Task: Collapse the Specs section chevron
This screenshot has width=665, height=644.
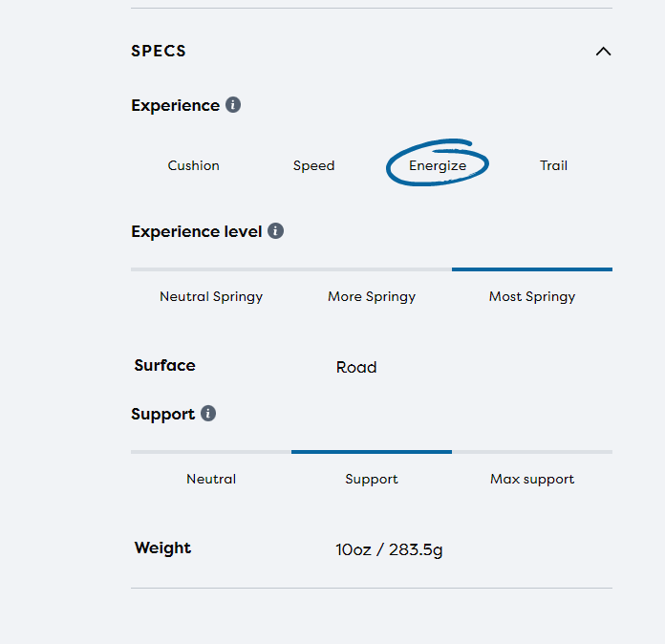Action: [x=603, y=52]
